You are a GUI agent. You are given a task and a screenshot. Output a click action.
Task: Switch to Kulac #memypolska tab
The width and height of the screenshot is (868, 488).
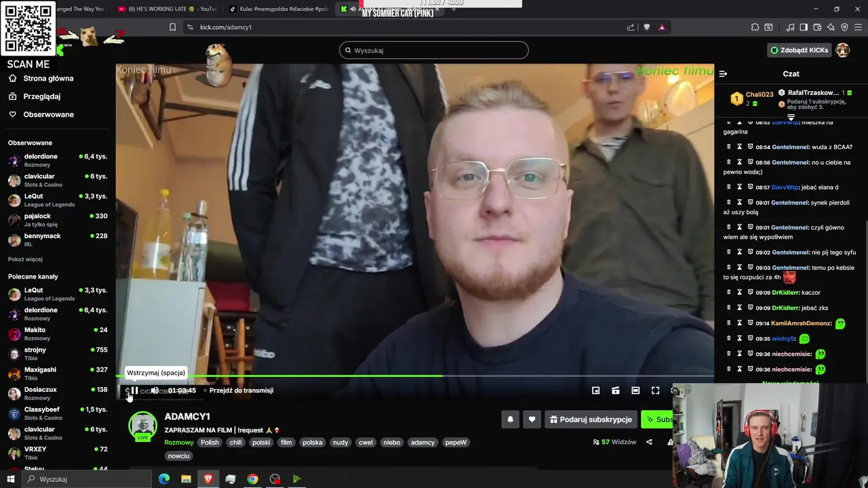(x=279, y=9)
